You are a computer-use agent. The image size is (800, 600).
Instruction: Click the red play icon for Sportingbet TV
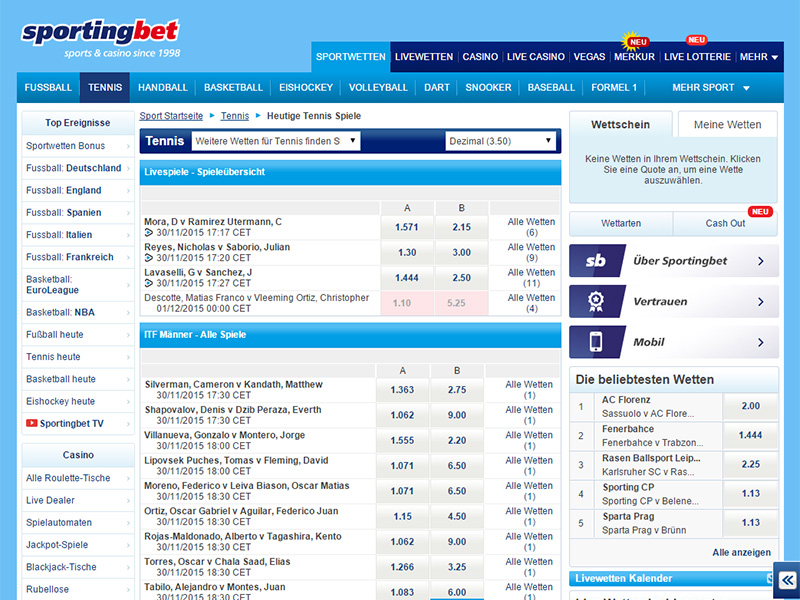32,423
